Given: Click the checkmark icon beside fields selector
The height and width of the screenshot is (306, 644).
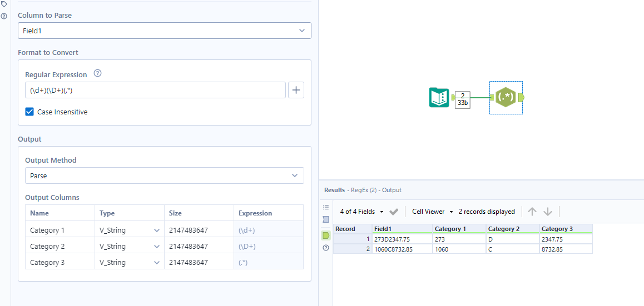Looking at the screenshot, I should coord(394,212).
